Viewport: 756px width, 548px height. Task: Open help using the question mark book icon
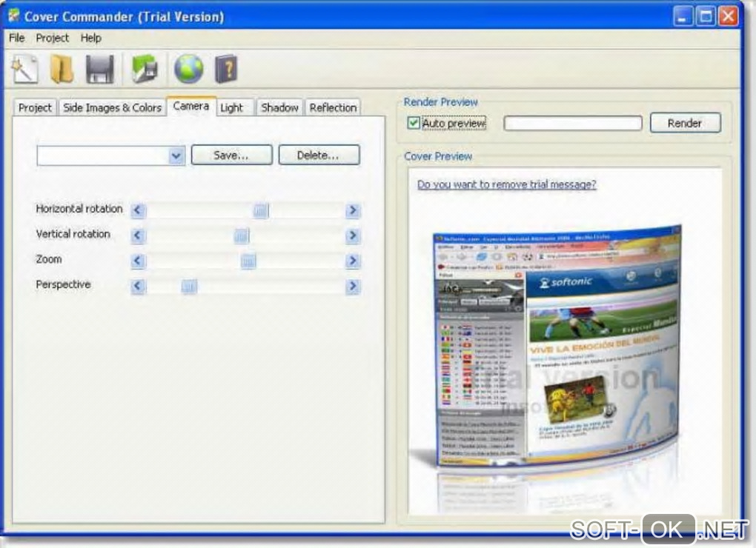coord(226,70)
